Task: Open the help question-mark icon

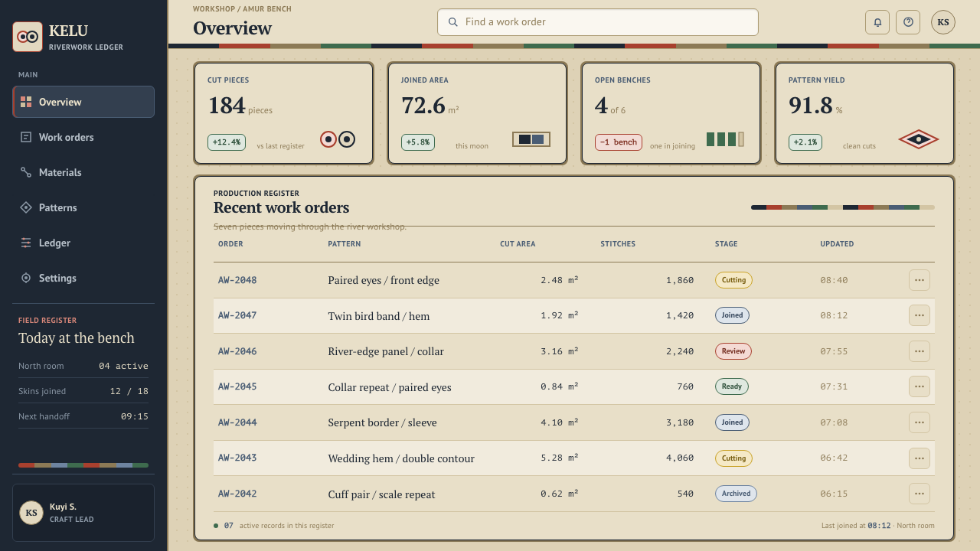Action: 908,22
